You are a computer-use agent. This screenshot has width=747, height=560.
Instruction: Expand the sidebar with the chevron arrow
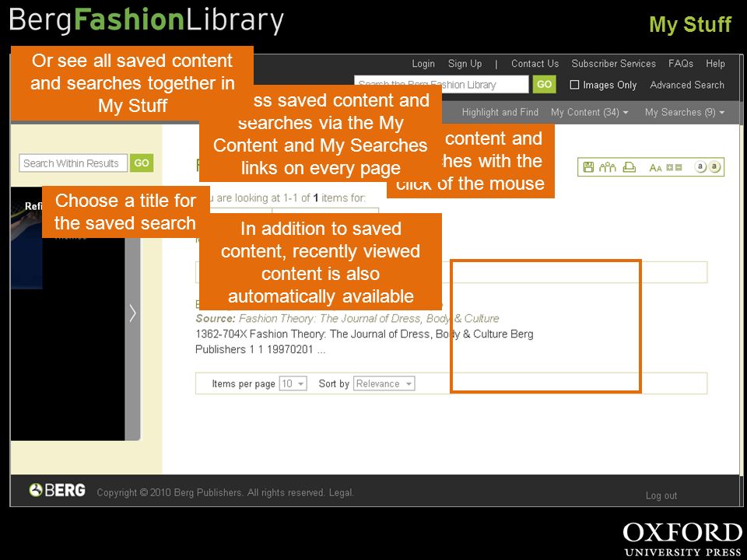133,313
